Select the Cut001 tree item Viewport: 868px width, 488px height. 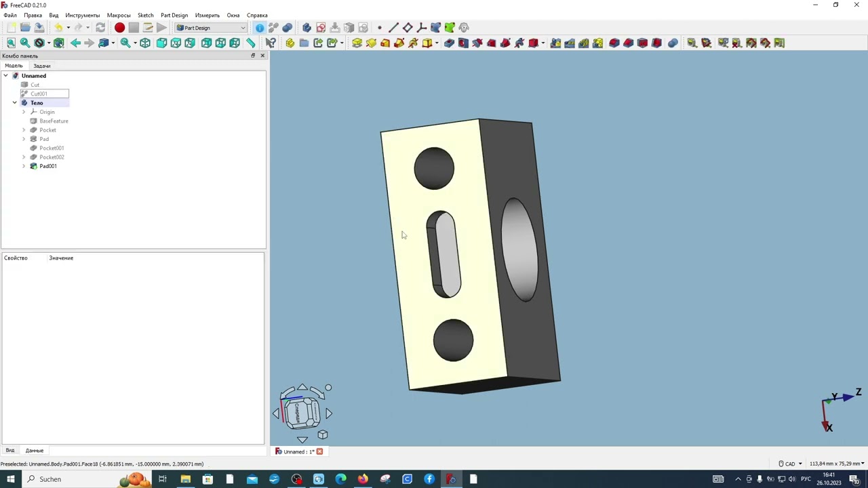[x=39, y=94]
